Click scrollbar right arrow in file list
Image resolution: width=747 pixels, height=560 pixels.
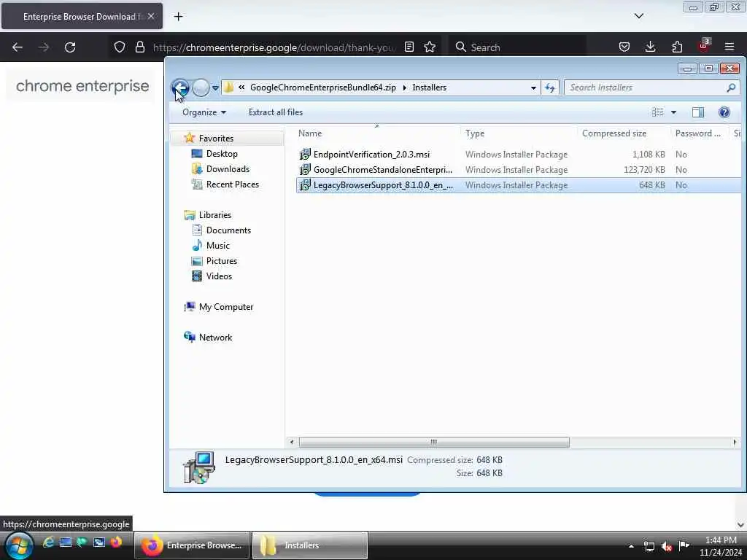click(x=735, y=443)
